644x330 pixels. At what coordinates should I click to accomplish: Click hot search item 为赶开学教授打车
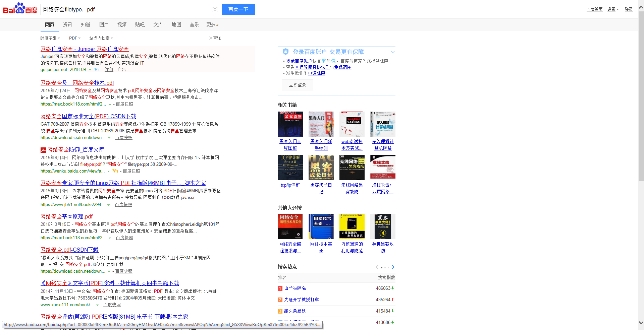(x=302, y=300)
